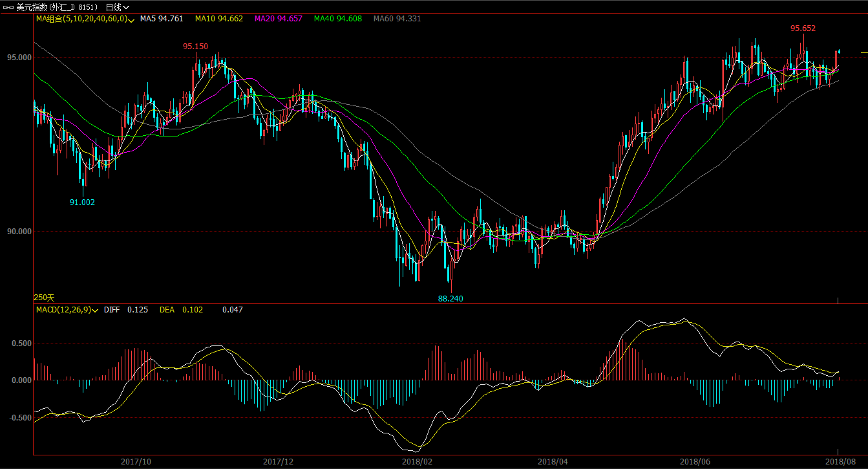Click the 91.002 low price annotation
This screenshot has height=469, width=868.
tap(82, 202)
